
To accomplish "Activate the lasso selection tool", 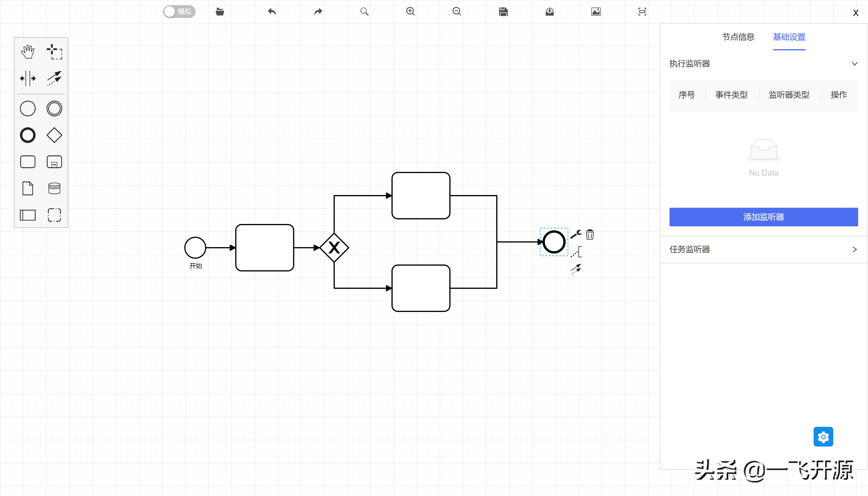I will pos(54,52).
